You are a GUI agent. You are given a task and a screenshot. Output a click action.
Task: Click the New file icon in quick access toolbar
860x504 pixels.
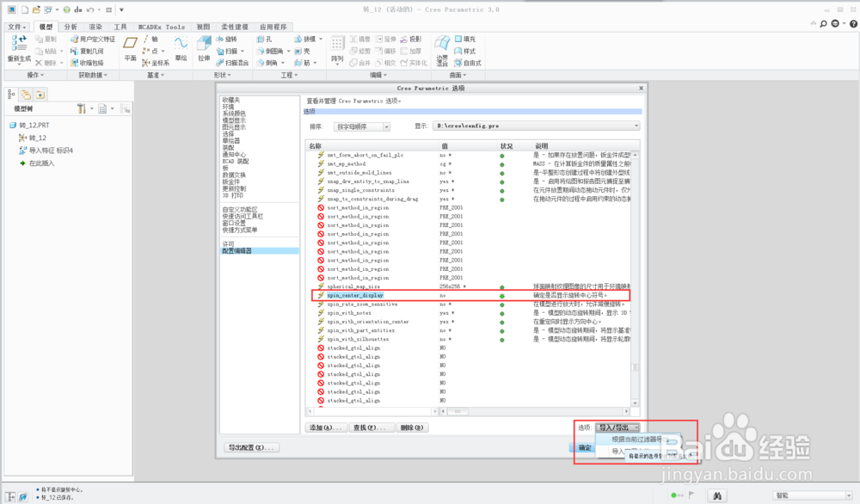[25, 9]
